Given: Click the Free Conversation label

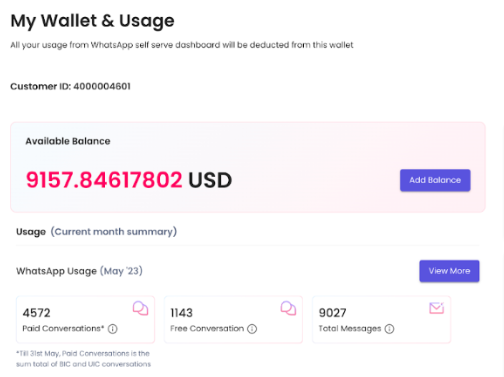Looking at the screenshot, I should [207, 329].
